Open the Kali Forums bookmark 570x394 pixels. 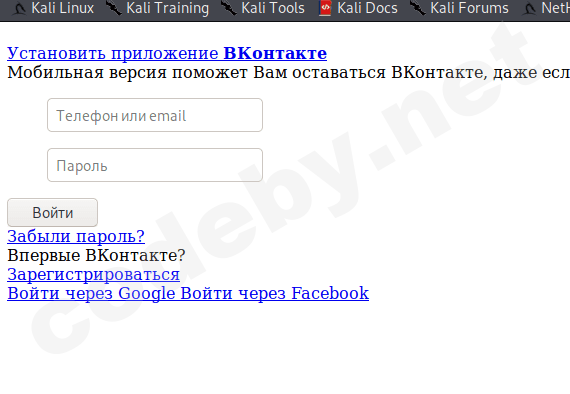[459, 8]
